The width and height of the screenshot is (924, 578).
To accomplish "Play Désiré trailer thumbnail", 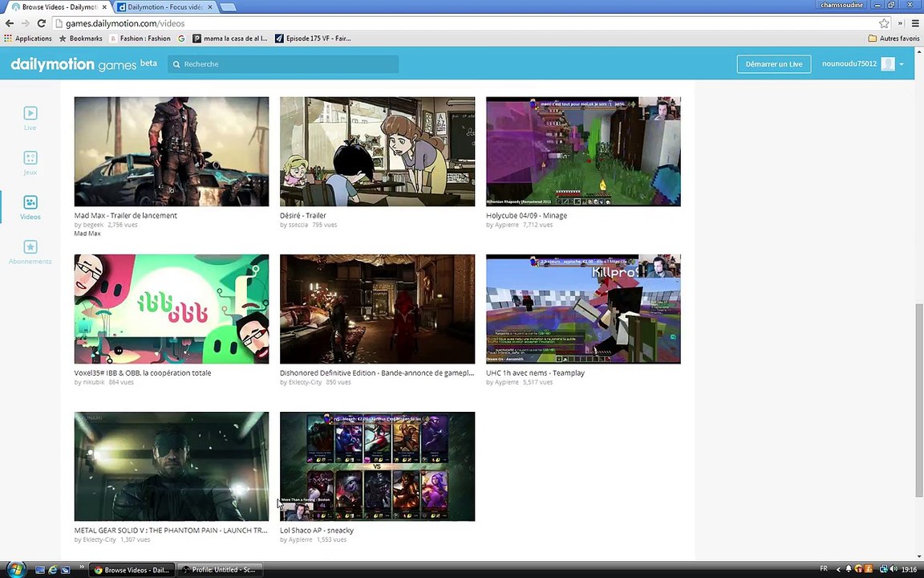I will (x=377, y=152).
